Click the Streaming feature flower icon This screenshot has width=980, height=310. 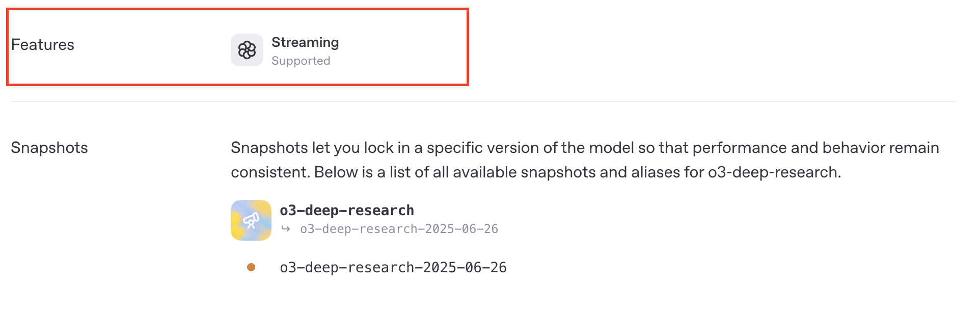tap(247, 50)
